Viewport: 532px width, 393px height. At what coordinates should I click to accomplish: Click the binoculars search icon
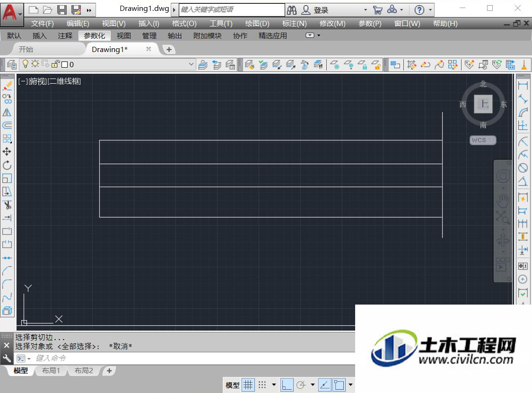click(292, 10)
